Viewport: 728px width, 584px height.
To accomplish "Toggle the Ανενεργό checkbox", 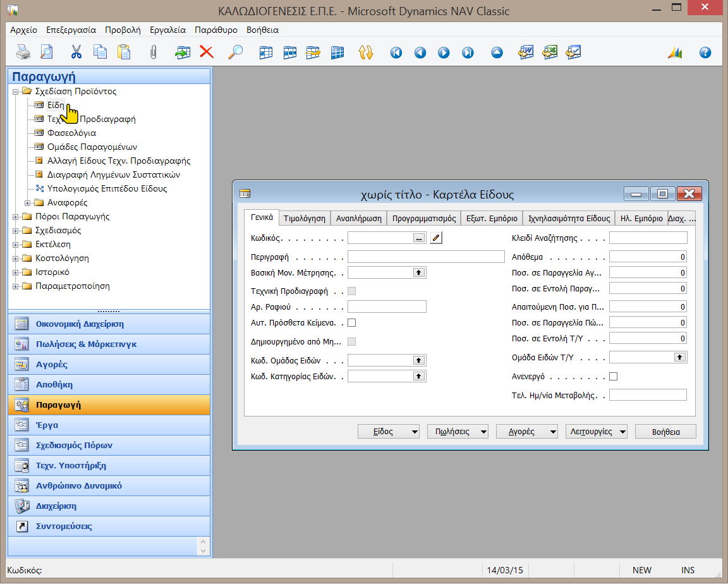I will click(614, 377).
